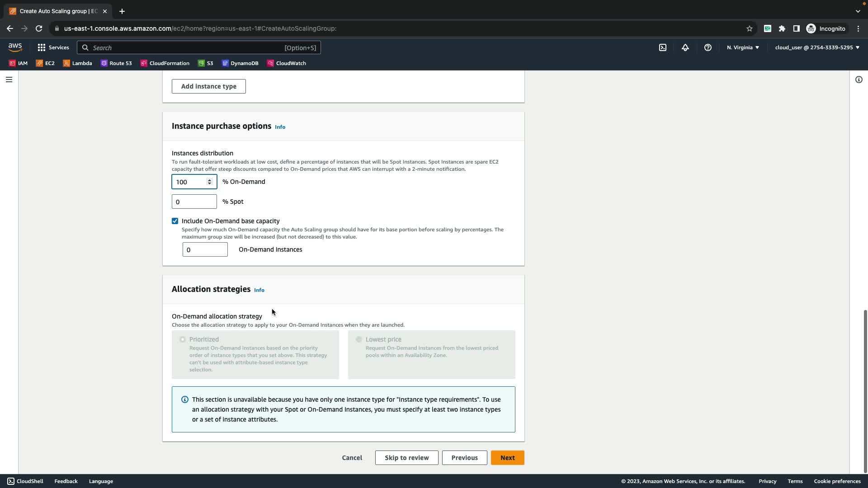This screenshot has width=868, height=488.
Task: Open the DynamoDB favorites bar item
Action: 240,63
